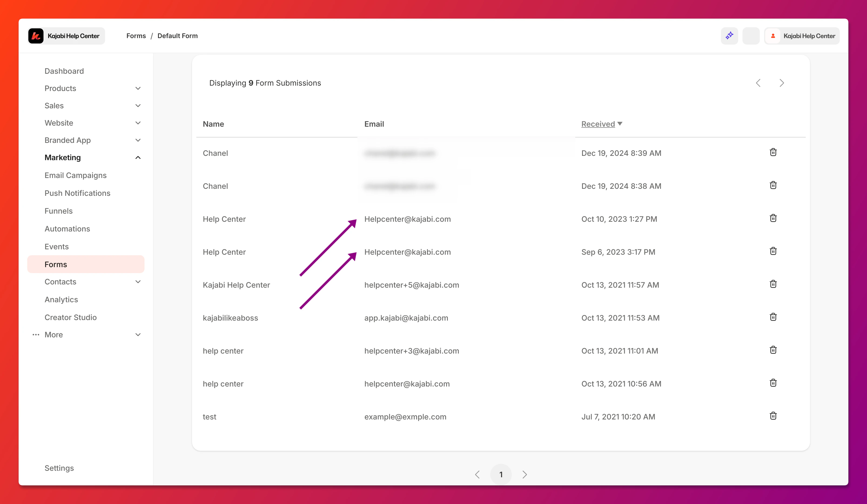
Task: Go to next submissions using top-right right arrow
Action: pos(782,83)
